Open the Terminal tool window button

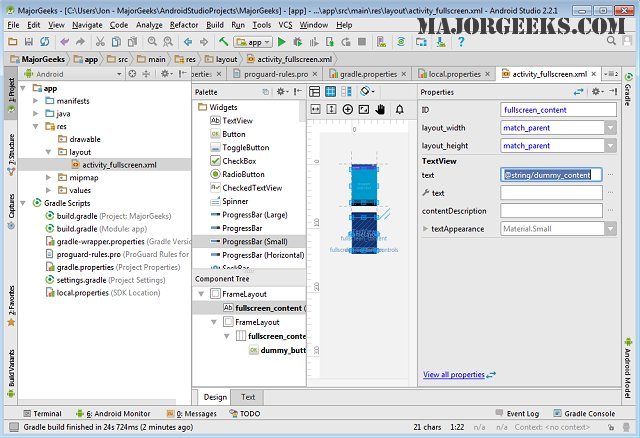[42, 414]
